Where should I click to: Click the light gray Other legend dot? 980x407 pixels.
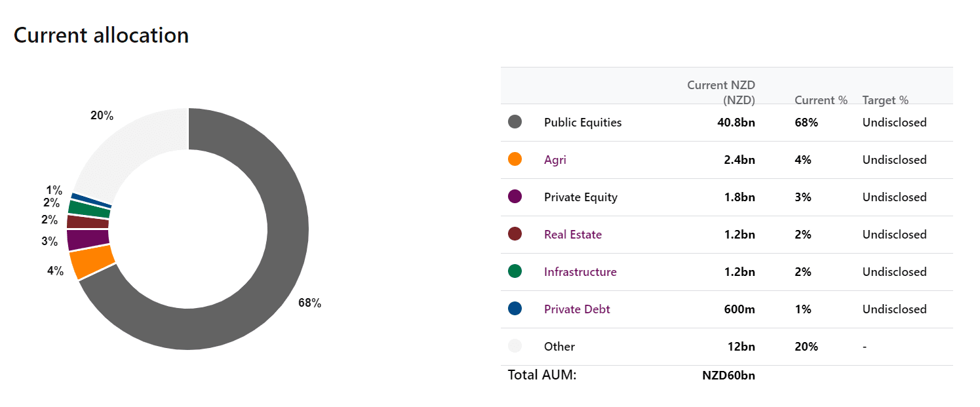click(x=515, y=346)
